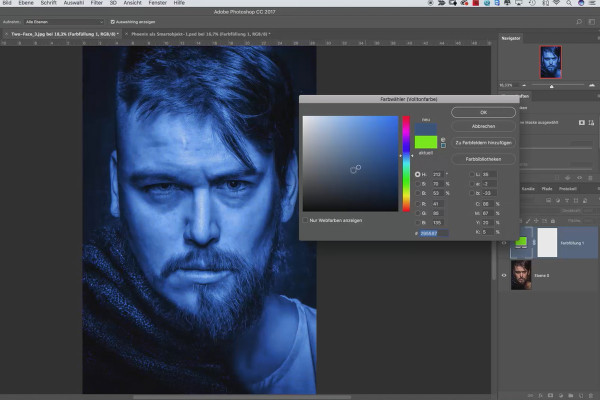Select the H hue radio button
This screenshot has width=600, height=400.
417,174
